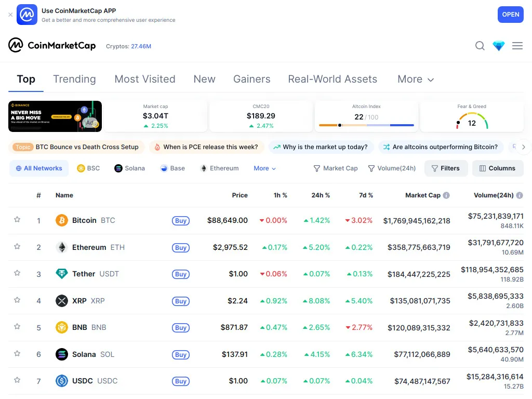The image size is (532, 399).
Task: Click the search magnifier icon
Action: pos(480,46)
